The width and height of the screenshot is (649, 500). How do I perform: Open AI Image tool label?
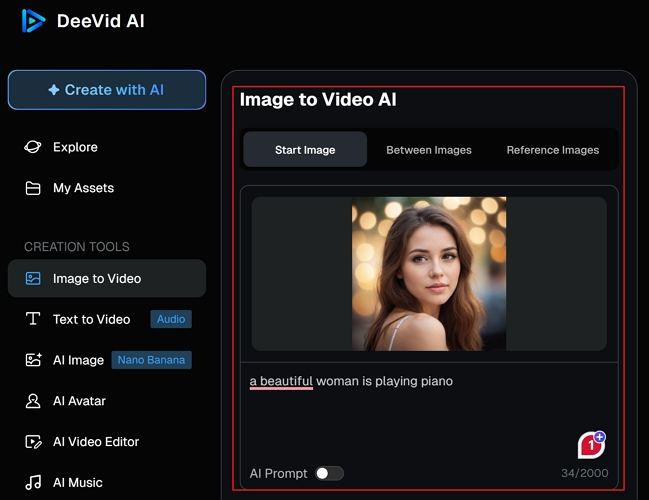click(78, 360)
